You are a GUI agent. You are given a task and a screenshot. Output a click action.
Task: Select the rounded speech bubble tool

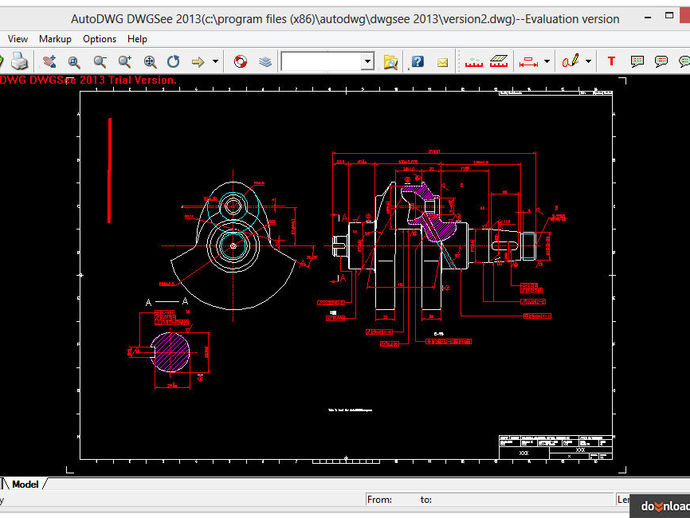(x=661, y=62)
